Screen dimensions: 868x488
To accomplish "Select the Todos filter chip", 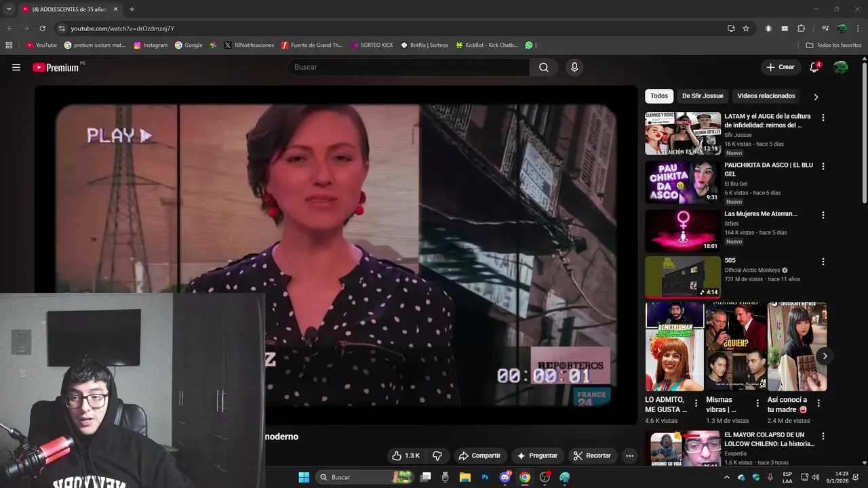I will point(659,96).
